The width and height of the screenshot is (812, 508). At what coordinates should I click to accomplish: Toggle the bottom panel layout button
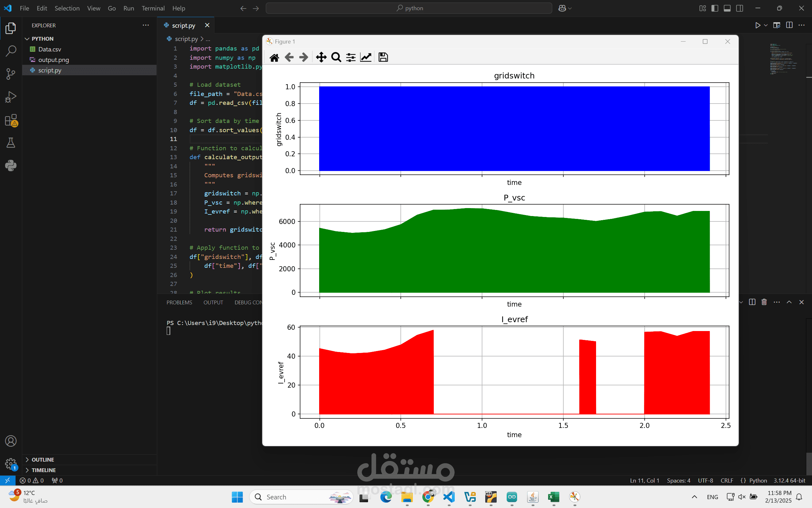tap(727, 8)
